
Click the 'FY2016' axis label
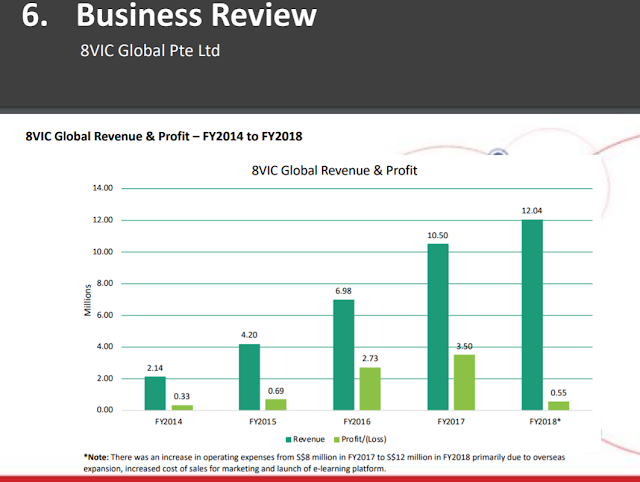coord(357,422)
